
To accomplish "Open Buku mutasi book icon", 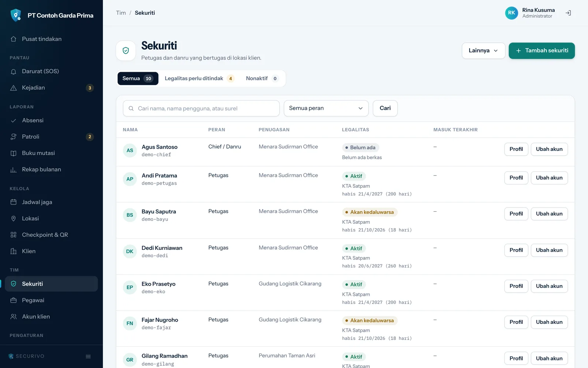I will click(x=14, y=153).
